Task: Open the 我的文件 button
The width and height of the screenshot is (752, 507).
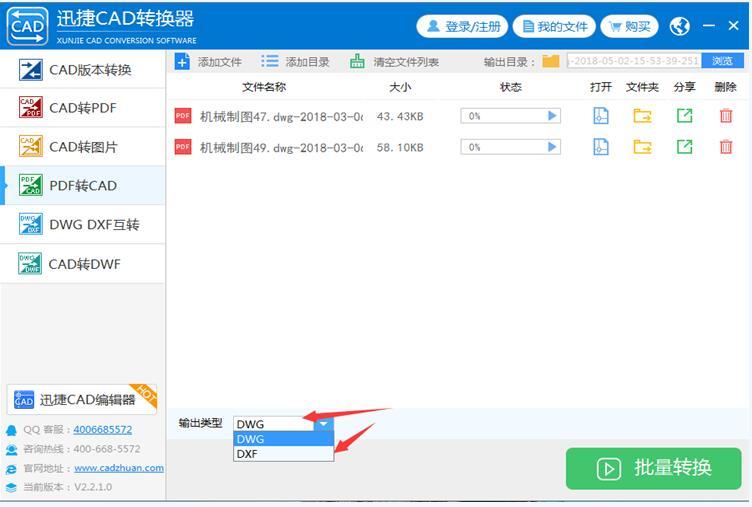Action: [x=554, y=26]
